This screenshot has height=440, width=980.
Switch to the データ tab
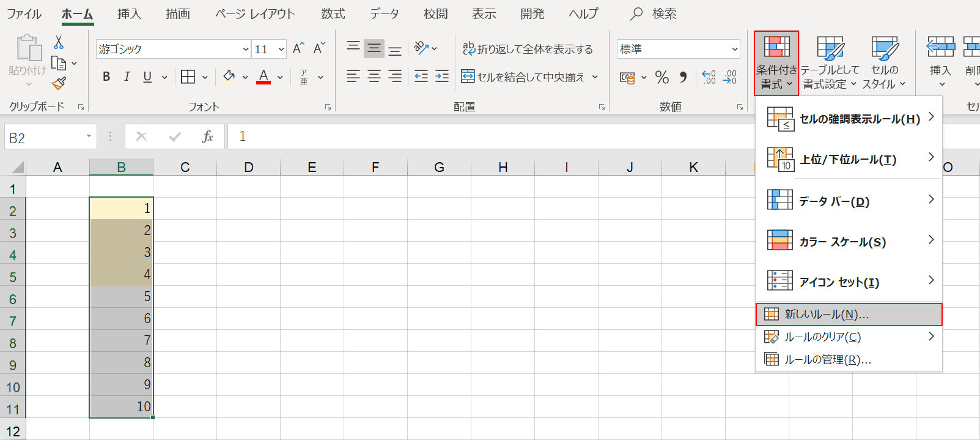385,13
